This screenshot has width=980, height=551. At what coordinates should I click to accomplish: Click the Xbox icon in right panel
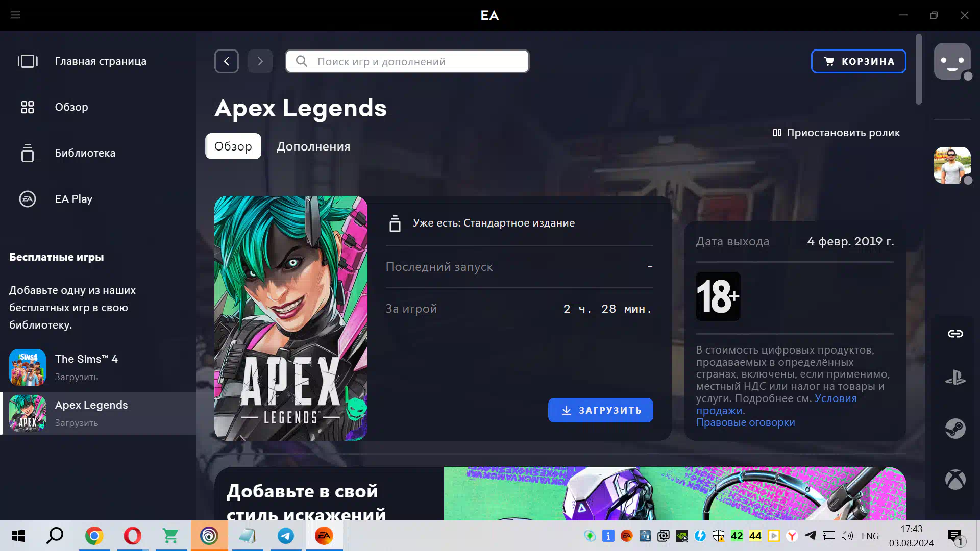(955, 480)
